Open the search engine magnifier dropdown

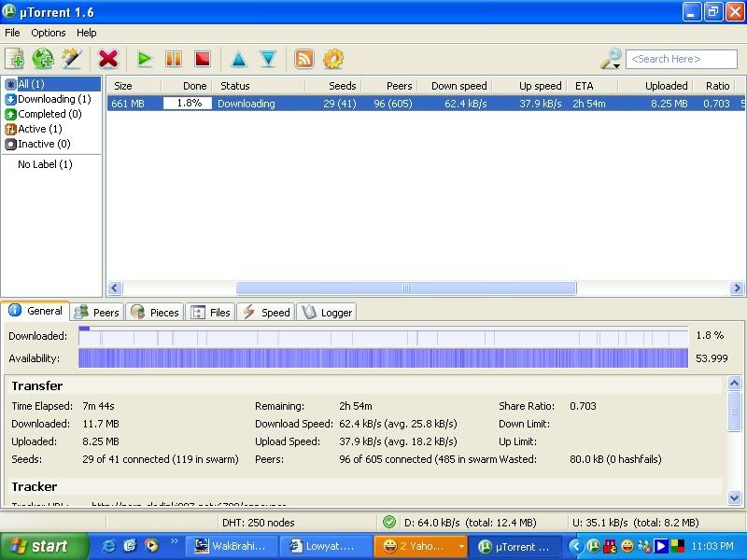click(x=612, y=59)
